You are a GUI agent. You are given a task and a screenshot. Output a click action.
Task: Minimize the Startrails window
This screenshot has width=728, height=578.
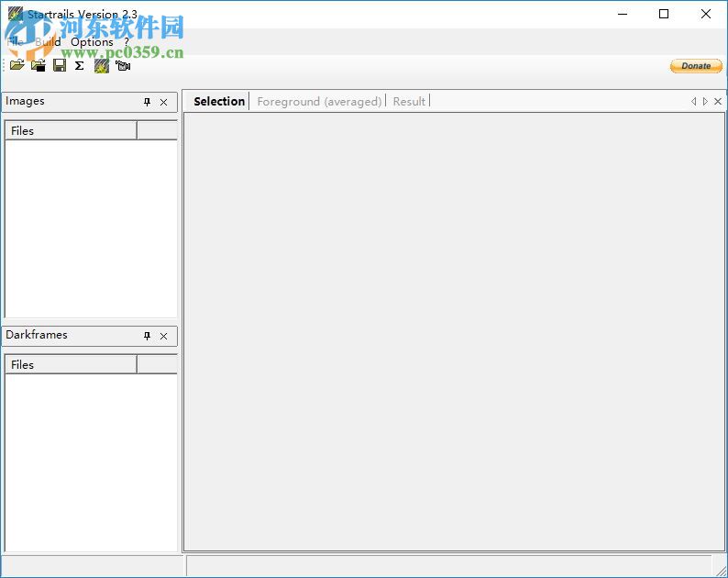(623, 14)
